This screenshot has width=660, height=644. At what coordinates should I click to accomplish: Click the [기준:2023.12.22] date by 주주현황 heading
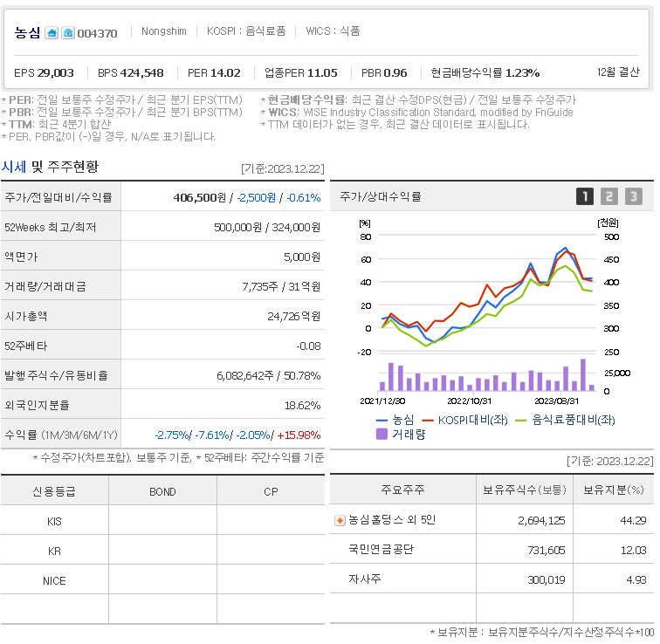(x=283, y=168)
